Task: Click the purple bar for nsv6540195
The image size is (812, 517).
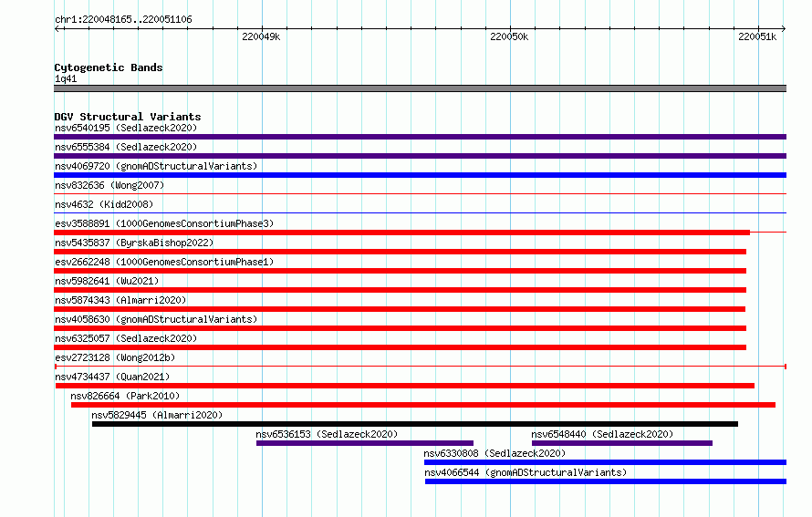Action: (420, 137)
